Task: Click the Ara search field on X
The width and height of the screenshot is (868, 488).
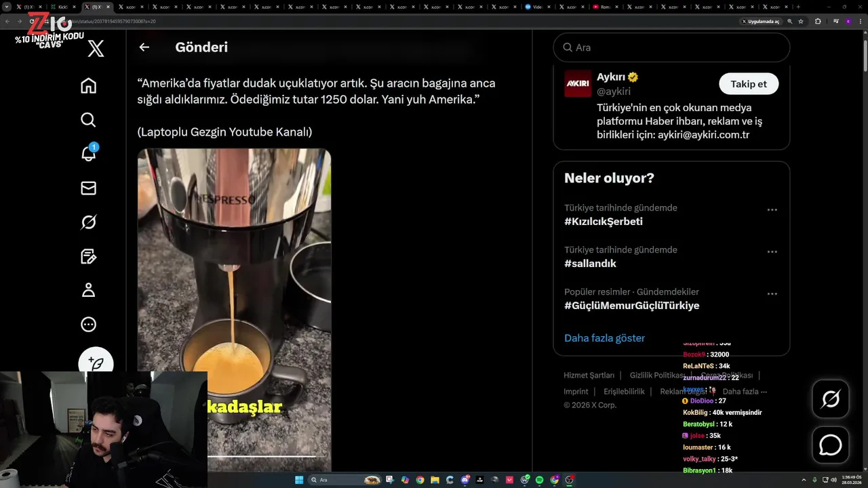Action: (x=671, y=47)
